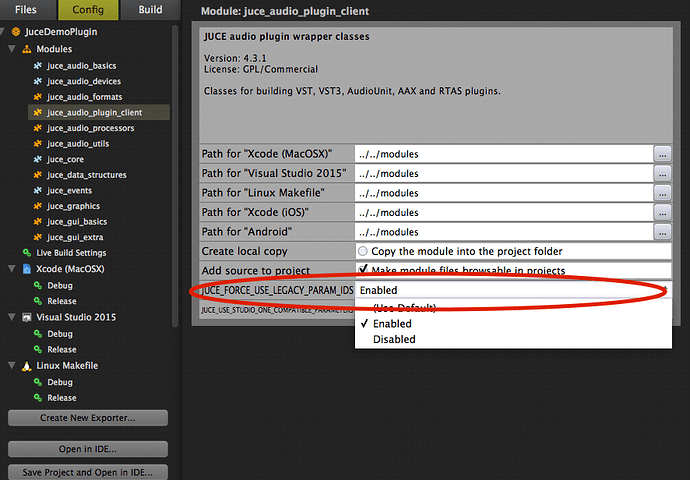Collapse the Modules tree node
This screenshot has height=480, width=690.
[x=12, y=49]
